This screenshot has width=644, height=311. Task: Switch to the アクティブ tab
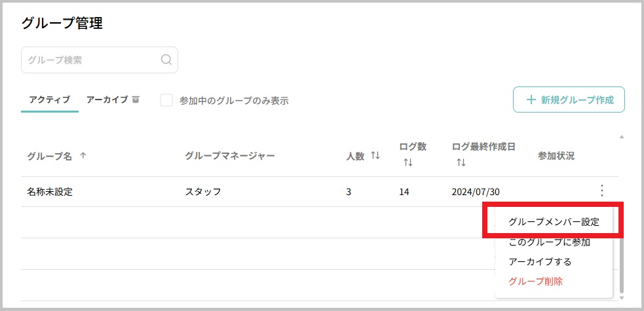(50, 100)
